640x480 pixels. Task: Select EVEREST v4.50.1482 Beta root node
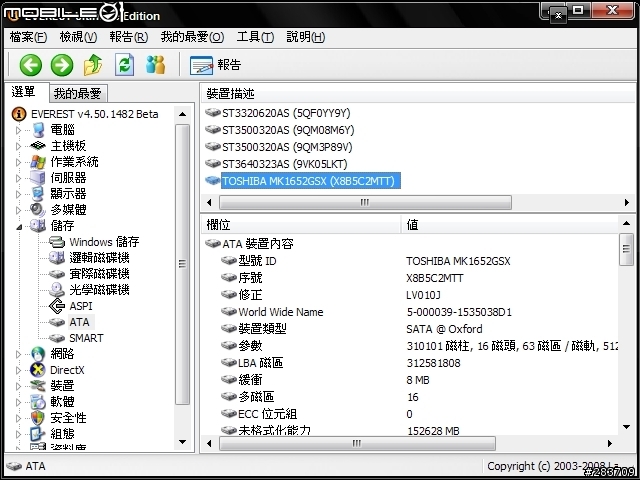(94, 114)
